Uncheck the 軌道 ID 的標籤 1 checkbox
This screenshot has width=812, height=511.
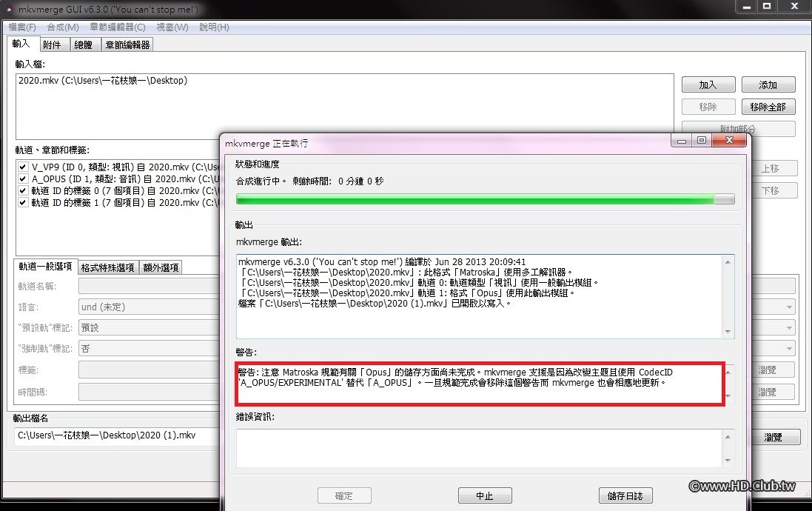coord(23,203)
